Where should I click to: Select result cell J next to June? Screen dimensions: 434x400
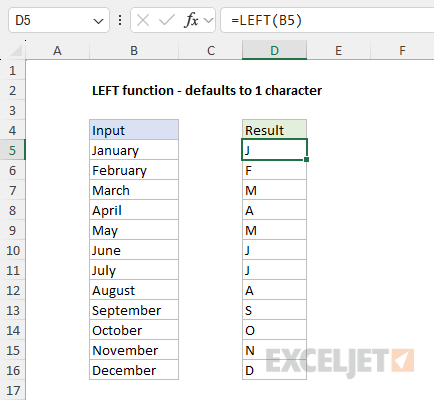(x=274, y=250)
